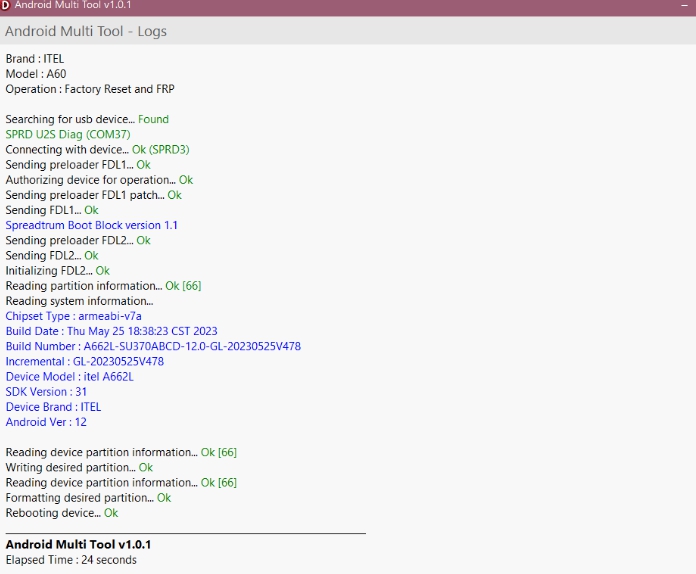This screenshot has height=574, width=696.
Task: Click the Build Number A662L line
Action: tap(153, 346)
